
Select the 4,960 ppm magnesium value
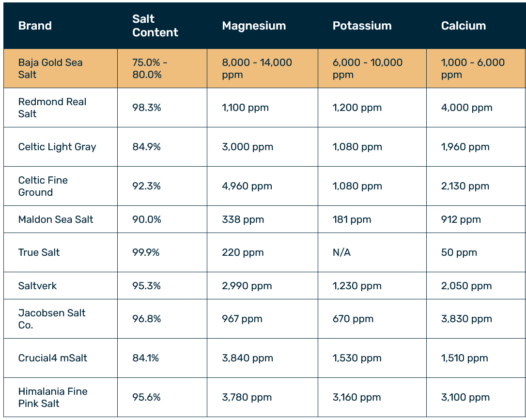pos(247,186)
